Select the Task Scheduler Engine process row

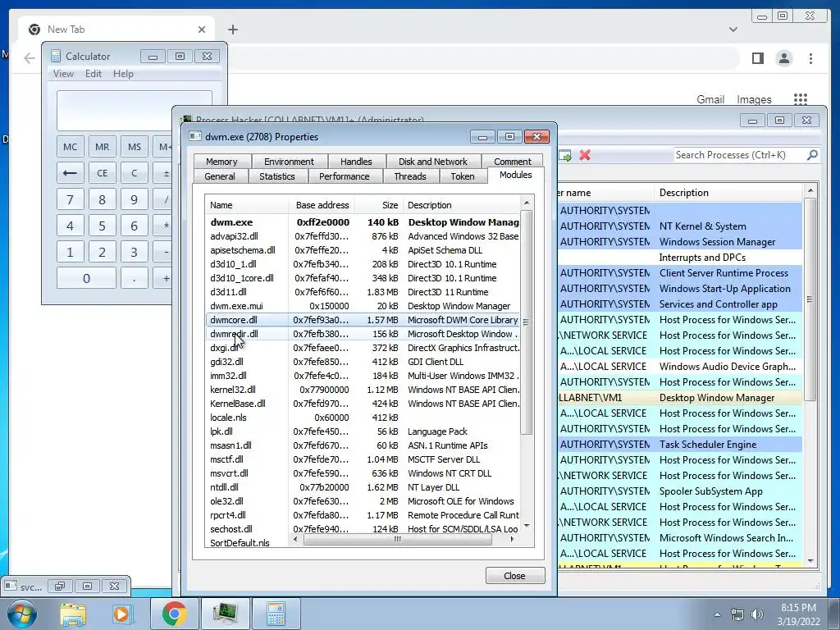pos(680,444)
